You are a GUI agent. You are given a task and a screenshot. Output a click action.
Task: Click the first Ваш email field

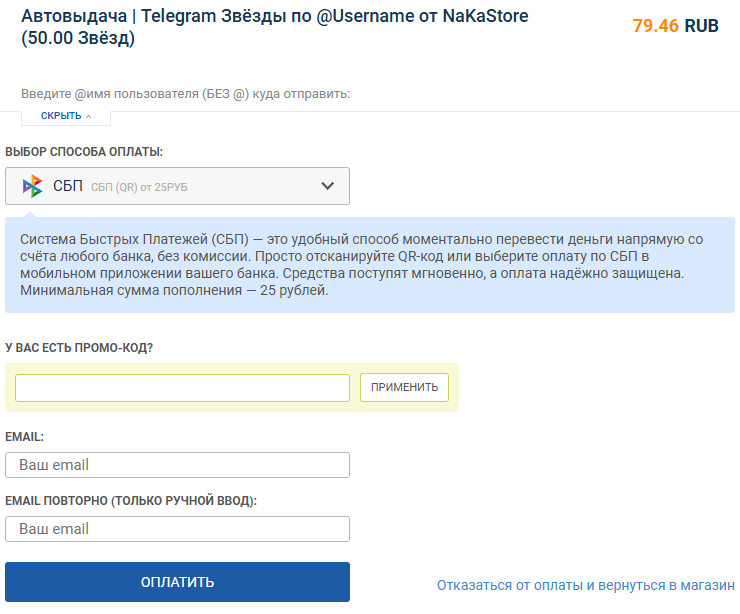[177, 465]
